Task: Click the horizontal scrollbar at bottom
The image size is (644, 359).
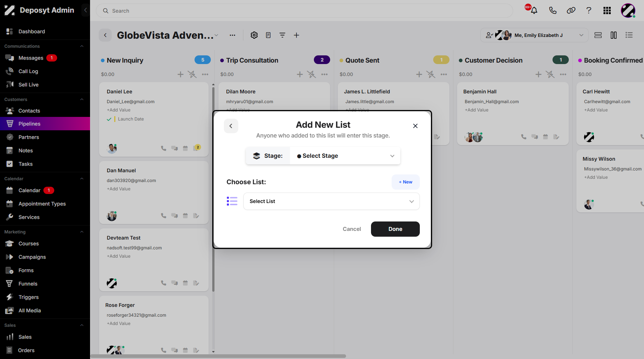Action: point(218,356)
